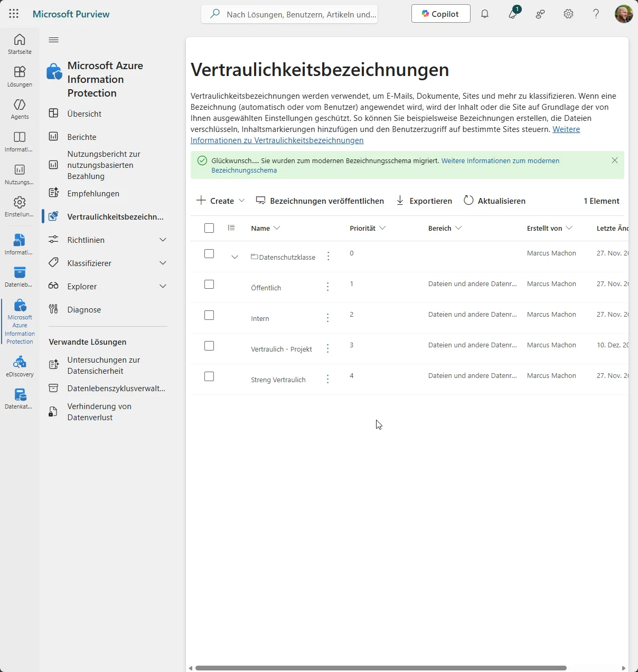Open Agents in left rail
This screenshot has width=638, height=672.
coord(20,109)
